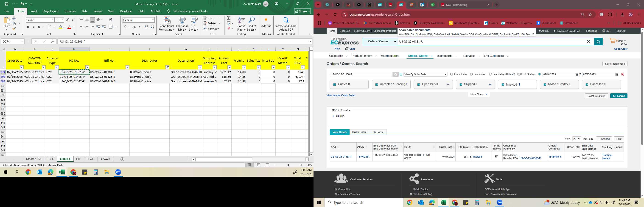
Task: Toggle the Quotes 0 checkbox
Action: (x=334, y=85)
